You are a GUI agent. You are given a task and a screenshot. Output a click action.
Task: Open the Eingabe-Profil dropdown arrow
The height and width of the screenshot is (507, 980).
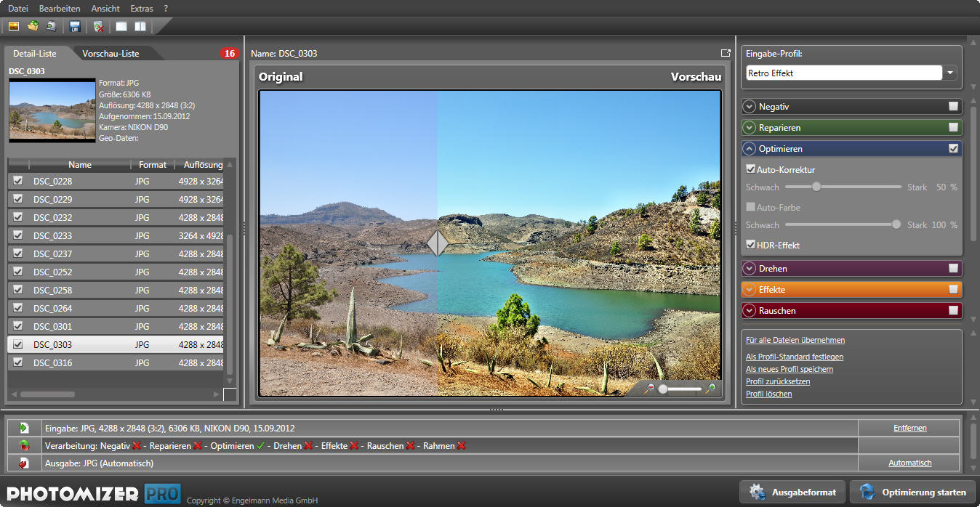(950, 73)
